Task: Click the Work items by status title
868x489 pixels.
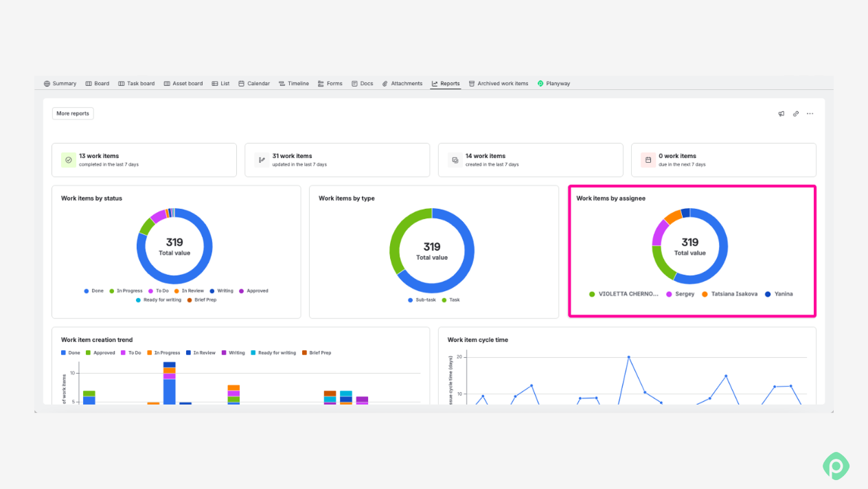Action: [91, 198]
